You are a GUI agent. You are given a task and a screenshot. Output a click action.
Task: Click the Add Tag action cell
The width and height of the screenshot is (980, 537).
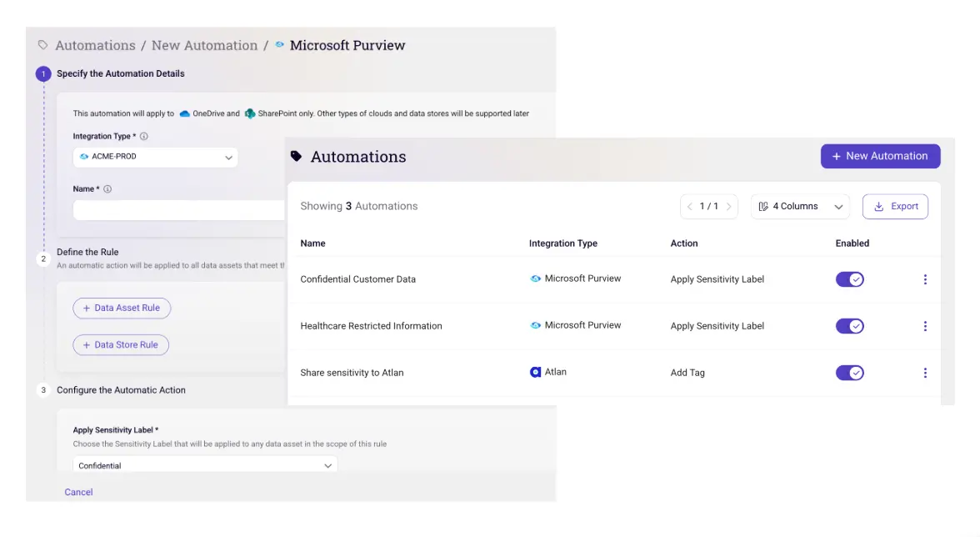tap(687, 374)
